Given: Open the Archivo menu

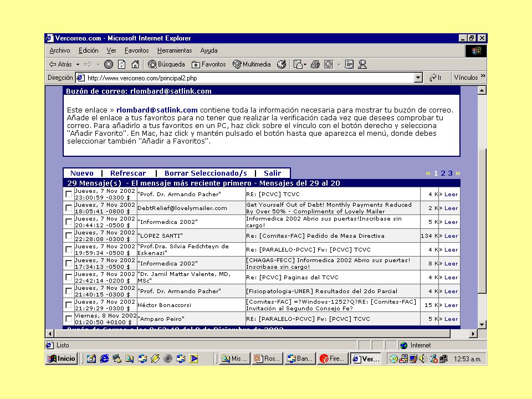Looking at the screenshot, I should pyautogui.click(x=60, y=50).
